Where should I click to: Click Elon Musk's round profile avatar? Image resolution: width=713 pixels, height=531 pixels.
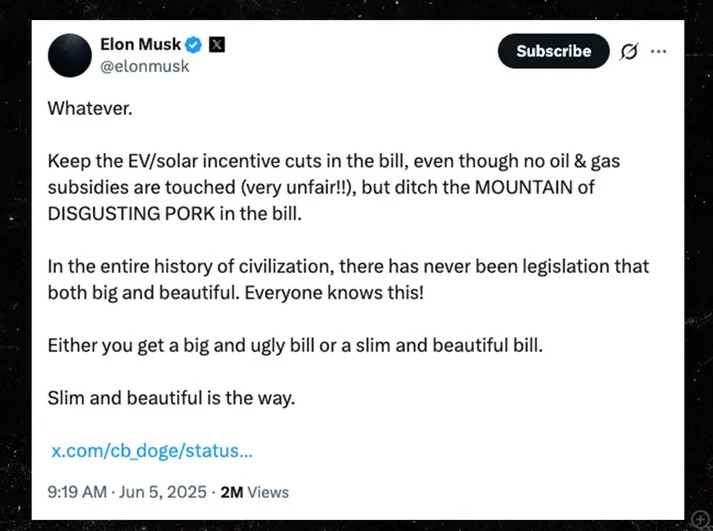pos(69,56)
